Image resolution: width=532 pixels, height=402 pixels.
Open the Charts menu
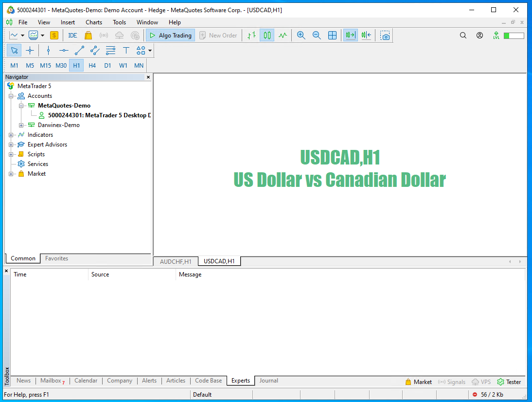(94, 22)
